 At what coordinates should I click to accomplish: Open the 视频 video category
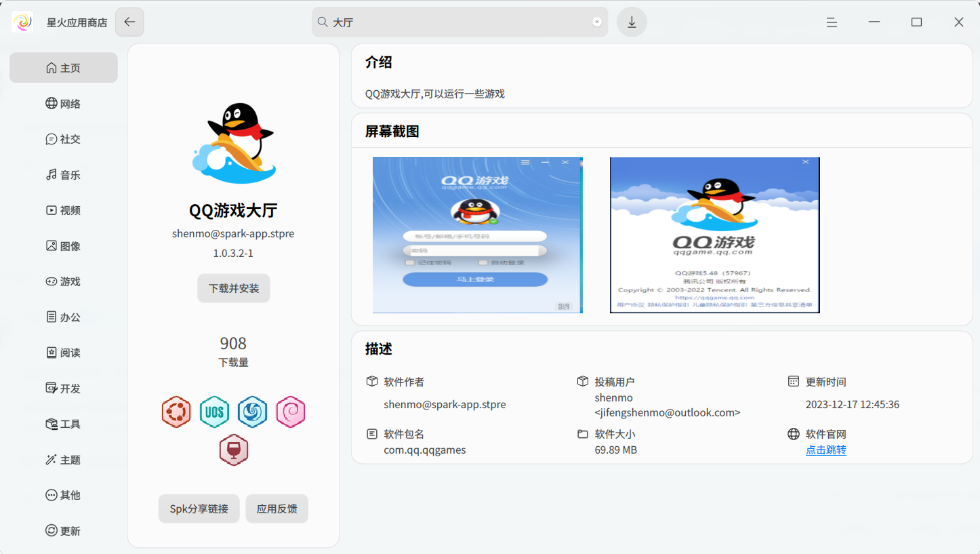(x=64, y=210)
